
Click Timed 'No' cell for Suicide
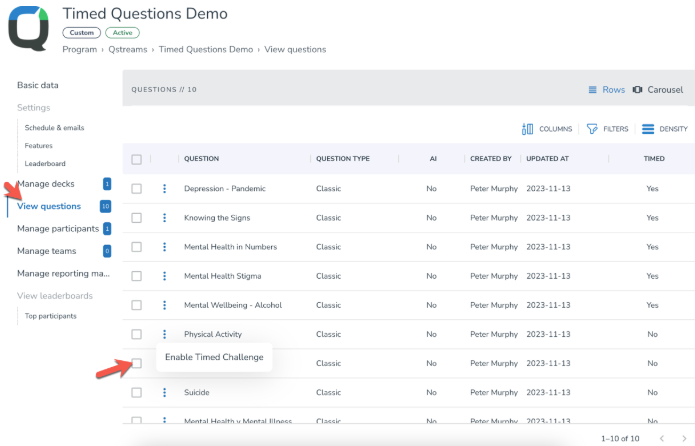652,392
